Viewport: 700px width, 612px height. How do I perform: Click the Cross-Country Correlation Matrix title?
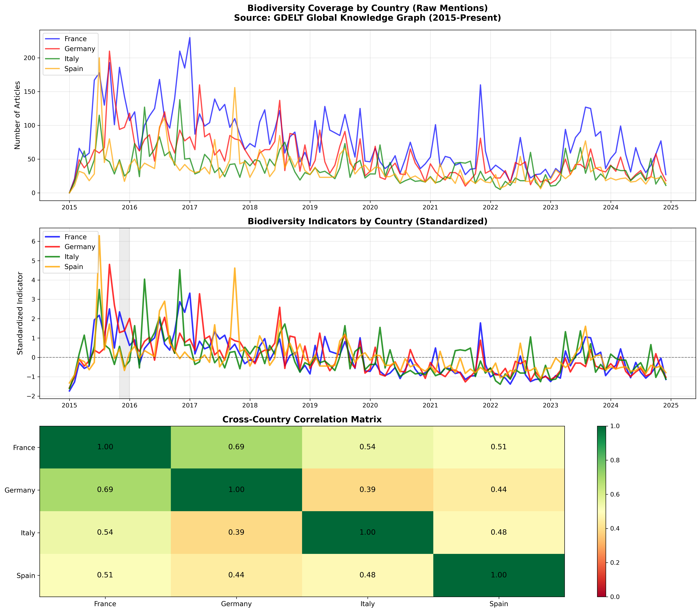(302, 419)
